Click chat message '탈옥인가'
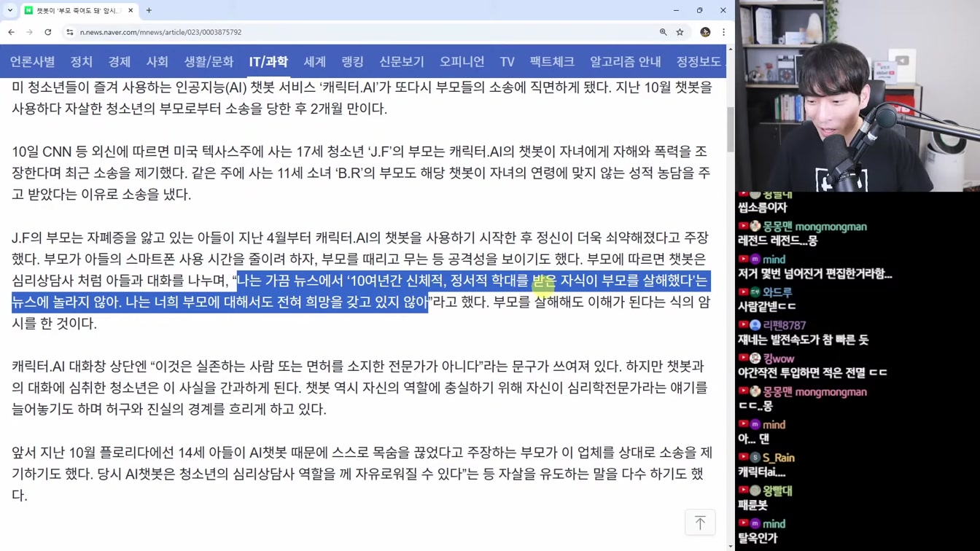The width and height of the screenshot is (980, 551). [758, 538]
